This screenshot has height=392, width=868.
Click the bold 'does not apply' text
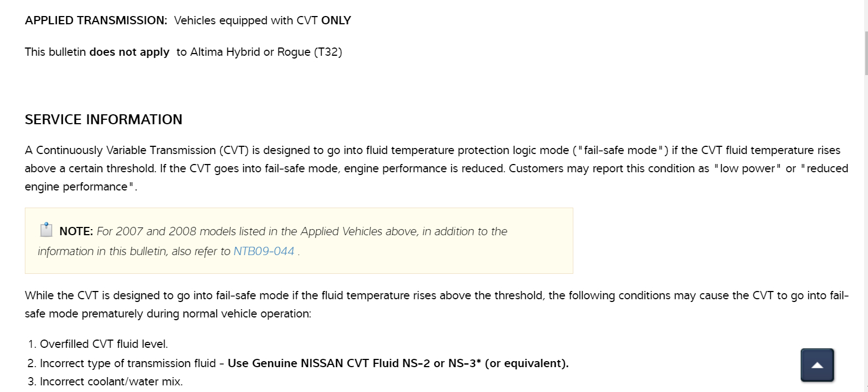pyautogui.click(x=129, y=52)
